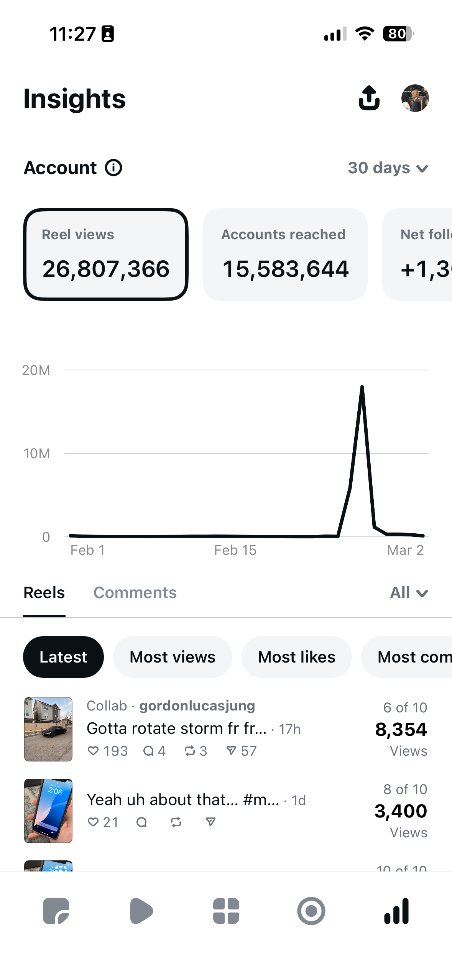Screen dimensions: 452x980
Task: Switch to the Comments tab
Action: pyautogui.click(x=135, y=593)
